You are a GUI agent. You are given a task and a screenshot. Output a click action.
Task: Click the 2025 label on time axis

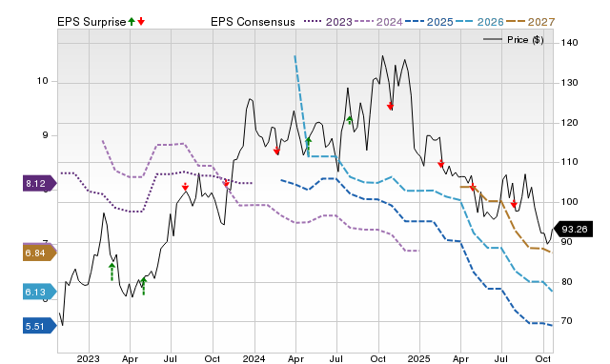pyautogui.click(x=418, y=358)
